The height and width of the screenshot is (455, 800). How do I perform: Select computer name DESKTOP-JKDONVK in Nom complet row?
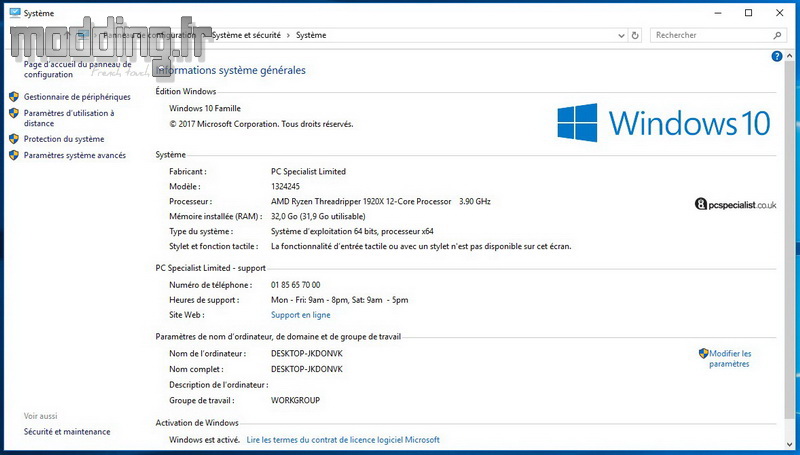(x=307, y=369)
